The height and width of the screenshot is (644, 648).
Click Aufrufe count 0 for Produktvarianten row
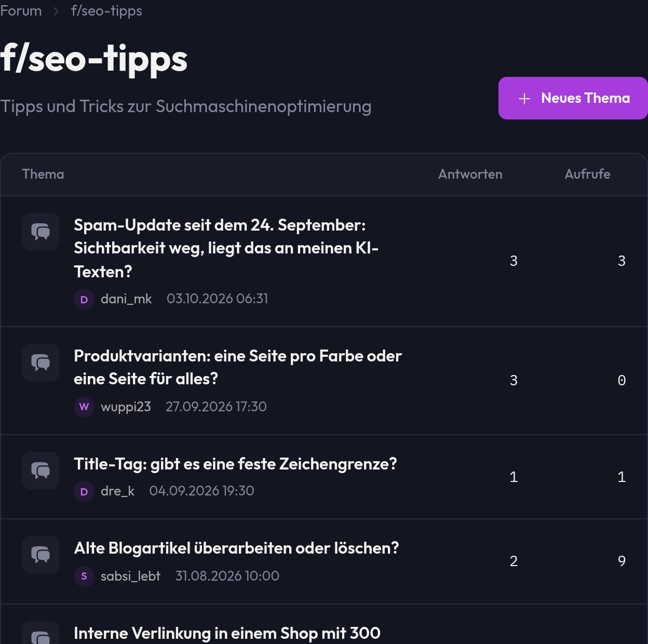point(622,380)
